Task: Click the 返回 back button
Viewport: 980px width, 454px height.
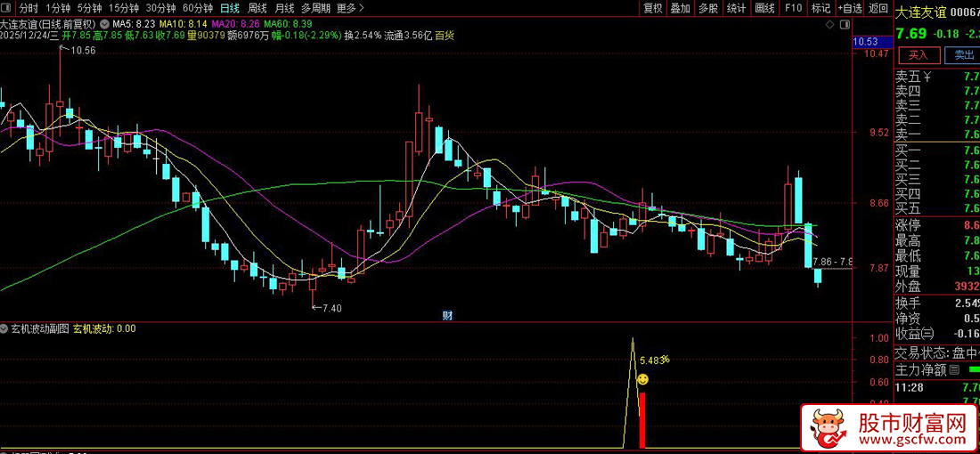Action: click(x=878, y=8)
